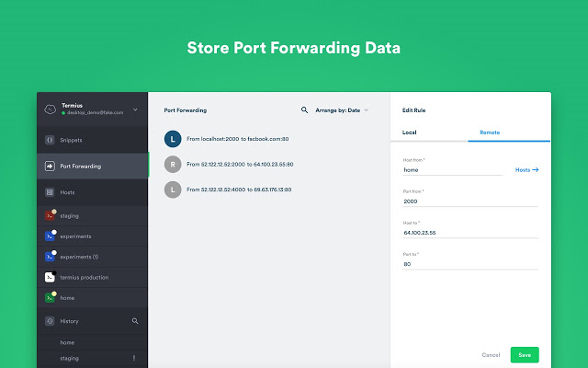Viewport: 588px width, 368px height.
Task: Select home entry under History
Action: (92, 342)
